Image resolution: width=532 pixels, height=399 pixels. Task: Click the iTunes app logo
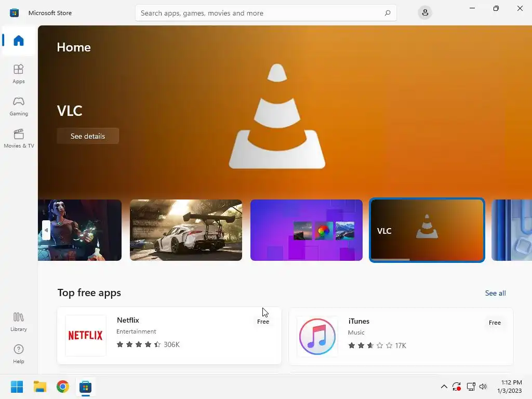pyautogui.click(x=317, y=337)
